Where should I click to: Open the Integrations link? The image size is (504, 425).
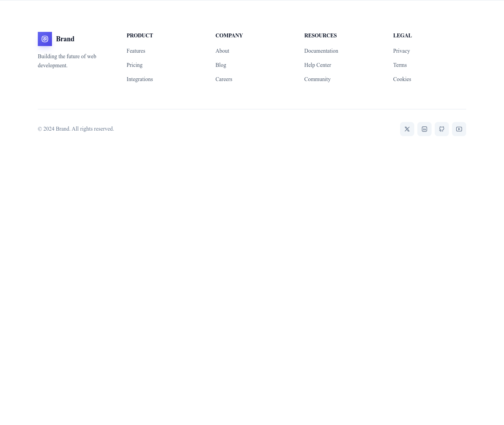[x=139, y=79]
